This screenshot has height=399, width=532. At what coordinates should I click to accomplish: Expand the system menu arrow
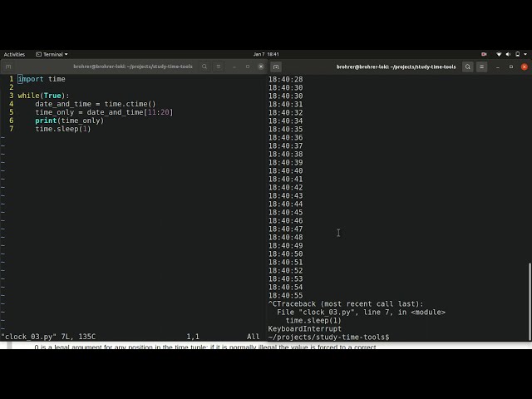pyautogui.click(x=525, y=54)
